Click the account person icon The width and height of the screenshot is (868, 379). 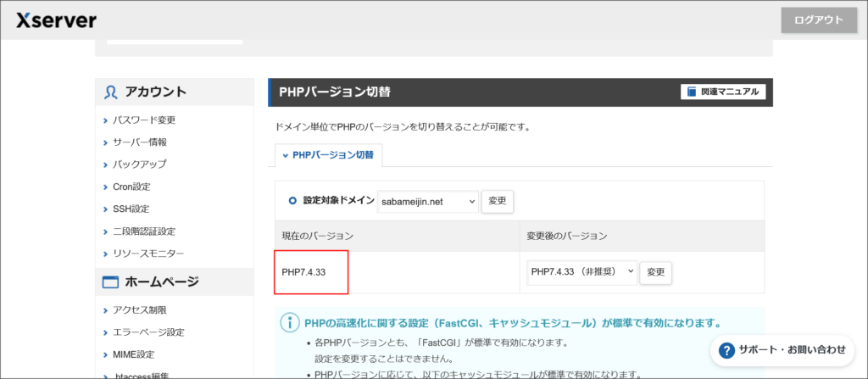[111, 92]
